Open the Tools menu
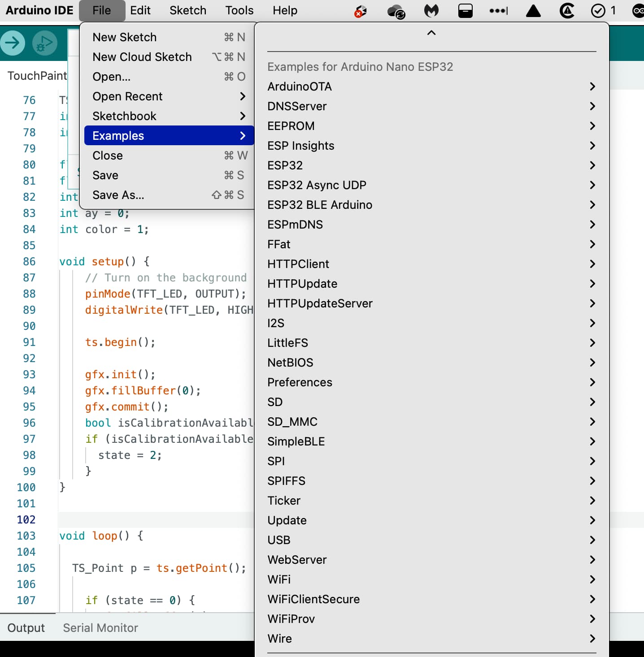 click(239, 10)
